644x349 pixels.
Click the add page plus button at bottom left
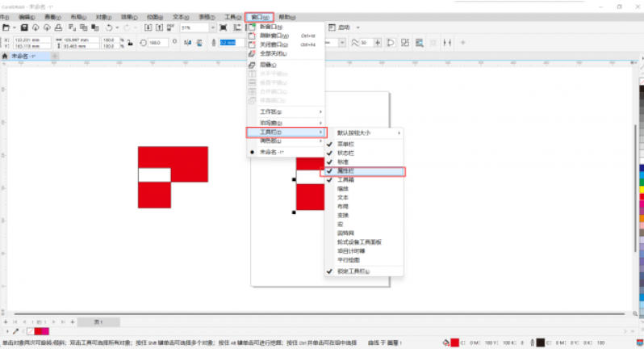click(x=6, y=322)
